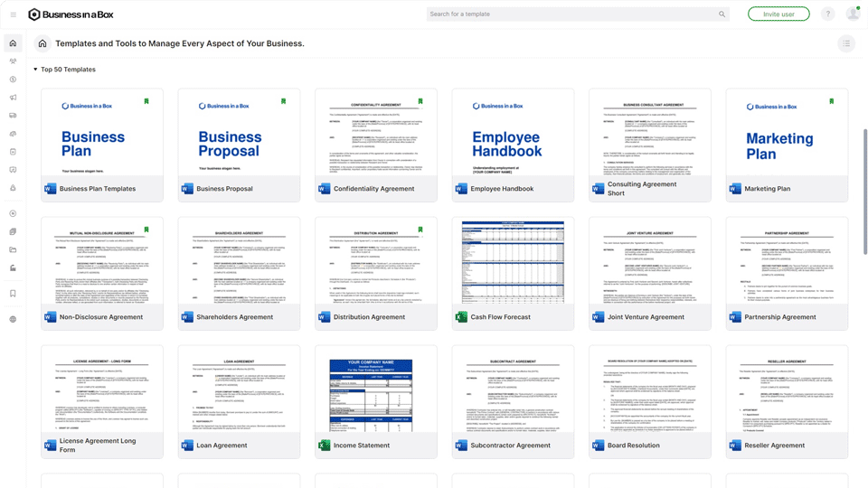Click the Excel icon beside Cash Flow Forecast
Screen dimensions: 868x488
[461, 317]
